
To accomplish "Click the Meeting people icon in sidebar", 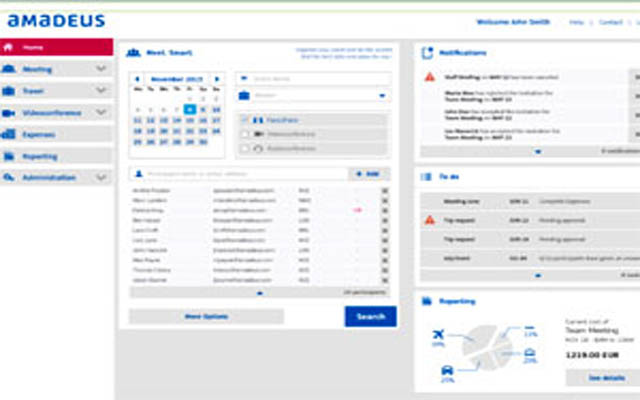I will click(9, 69).
